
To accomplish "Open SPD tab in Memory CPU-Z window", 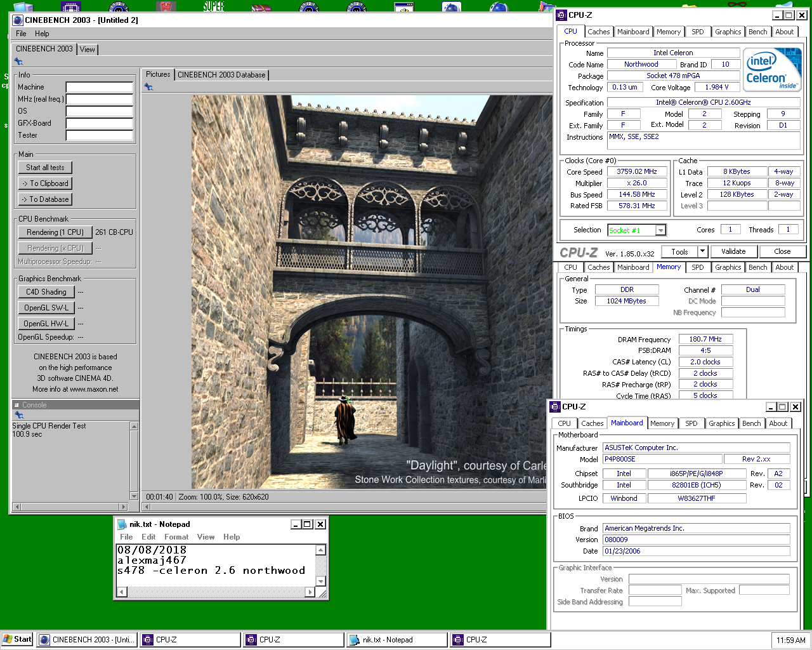I will 698,267.
